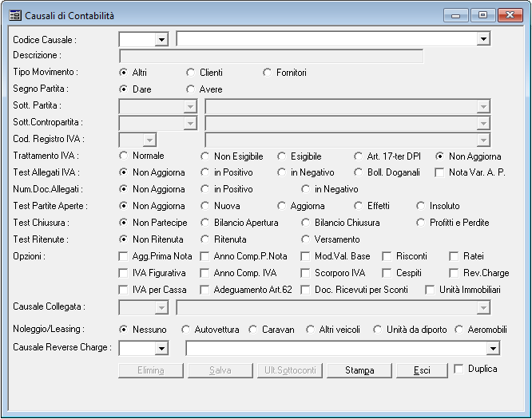Select Ritenuta for Test Ritenute
This screenshot has width=532, height=419.
pos(205,239)
